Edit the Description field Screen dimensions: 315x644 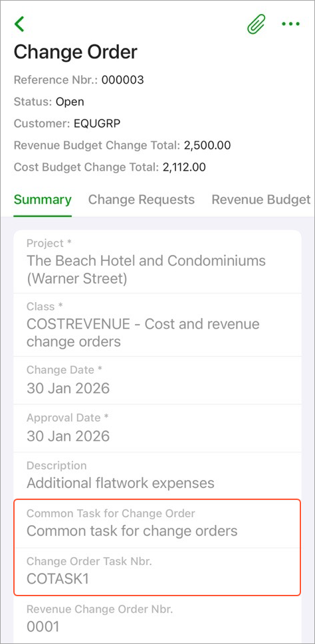coord(157,475)
